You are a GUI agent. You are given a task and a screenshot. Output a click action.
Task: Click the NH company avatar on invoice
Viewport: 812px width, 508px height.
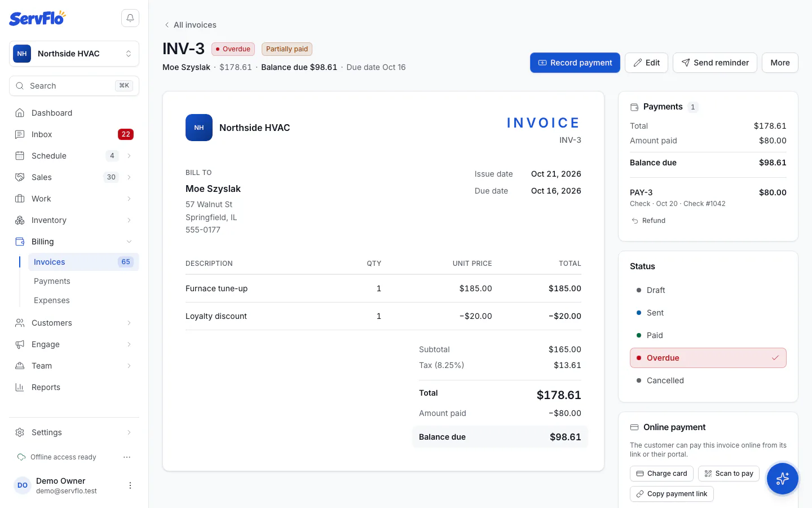(199, 128)
